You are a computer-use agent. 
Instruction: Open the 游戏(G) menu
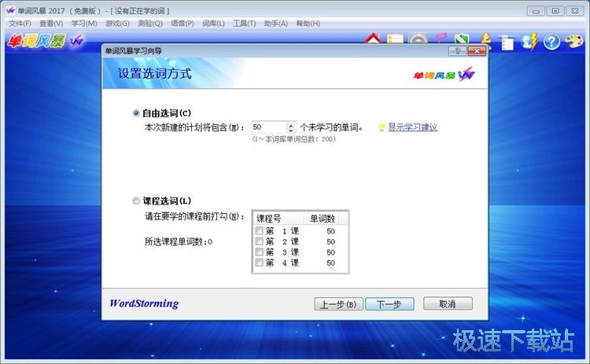coord(117,24)
